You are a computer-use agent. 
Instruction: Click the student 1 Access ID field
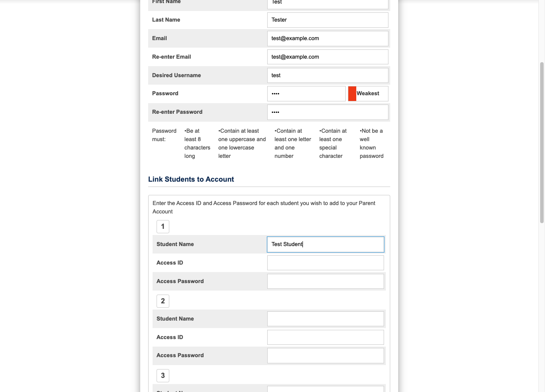(x=325, y=263)
